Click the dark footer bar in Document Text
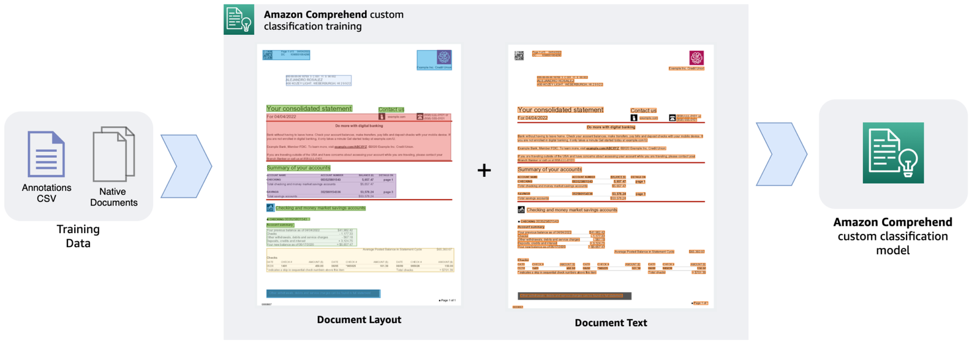 [574, 296]
